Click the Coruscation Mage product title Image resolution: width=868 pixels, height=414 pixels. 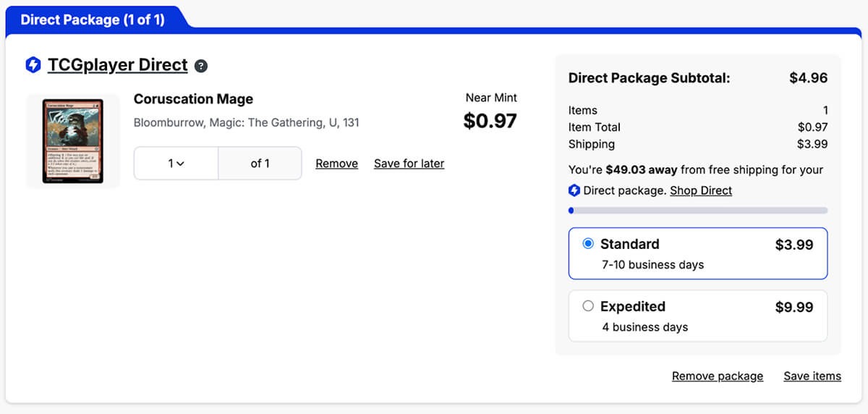coord(193,99)
